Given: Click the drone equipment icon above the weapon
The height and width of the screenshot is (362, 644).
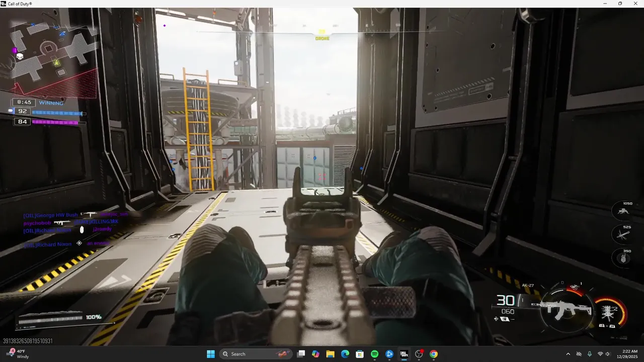Looking at the screenshot, I should pyautogui.click(x=575, y=287).
